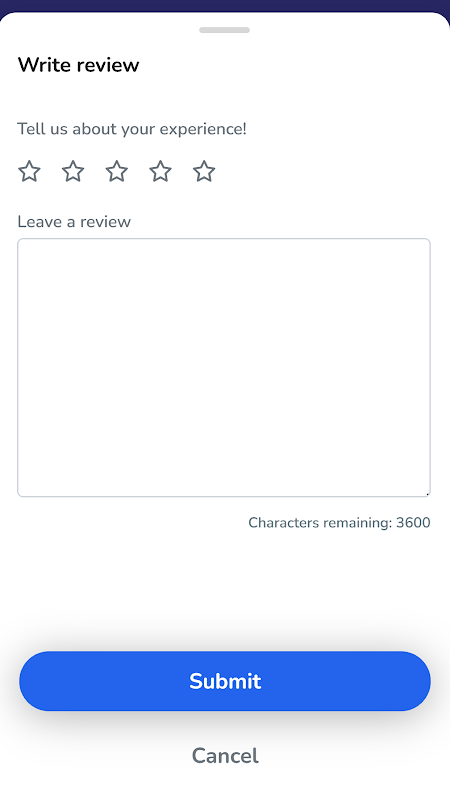Select the second star rating
Image resolution: width=450 pixels, height=800 pixels.
[73, 171]
